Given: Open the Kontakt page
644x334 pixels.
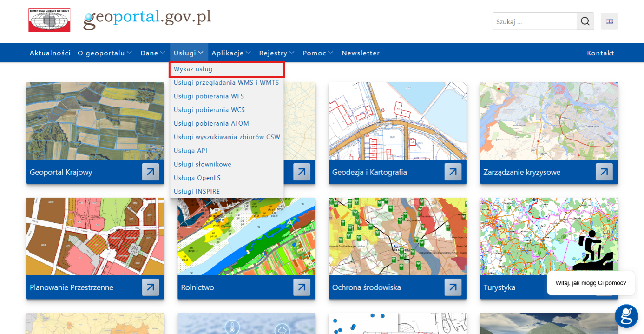Looking at the screenshot, I should pos(600,53).
